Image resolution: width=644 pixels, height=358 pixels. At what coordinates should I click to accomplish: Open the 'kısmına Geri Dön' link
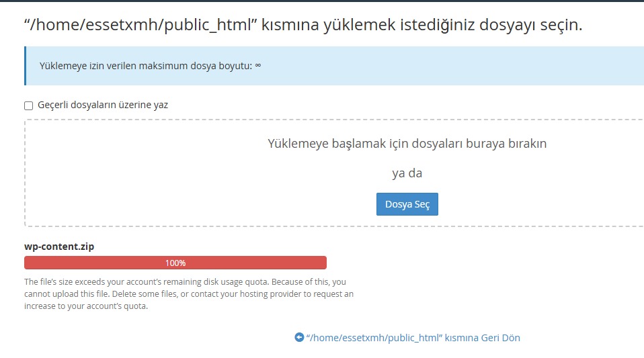pyautogui.click(x=484, y=338)
